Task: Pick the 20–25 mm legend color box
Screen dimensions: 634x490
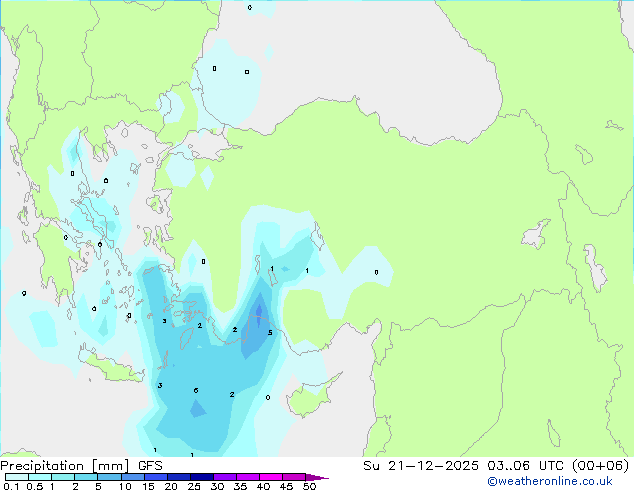Action: tap(178, 477)
